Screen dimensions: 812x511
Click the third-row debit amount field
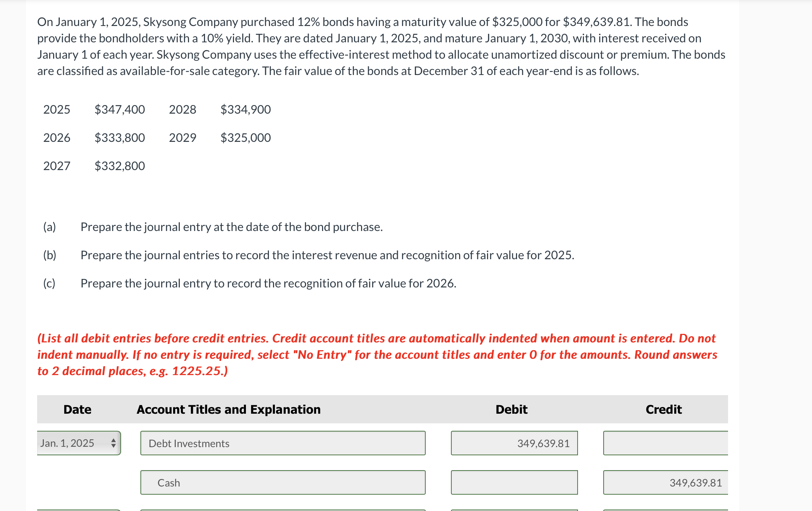[514, 510]
